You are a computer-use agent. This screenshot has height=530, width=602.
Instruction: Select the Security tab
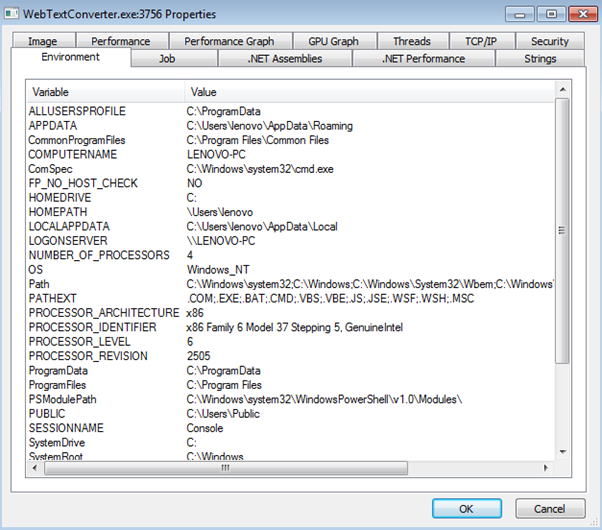coord(549,41)
